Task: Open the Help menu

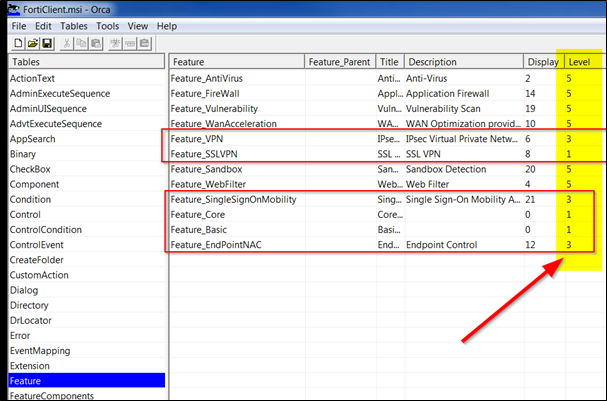Action: tap(167, 26)
